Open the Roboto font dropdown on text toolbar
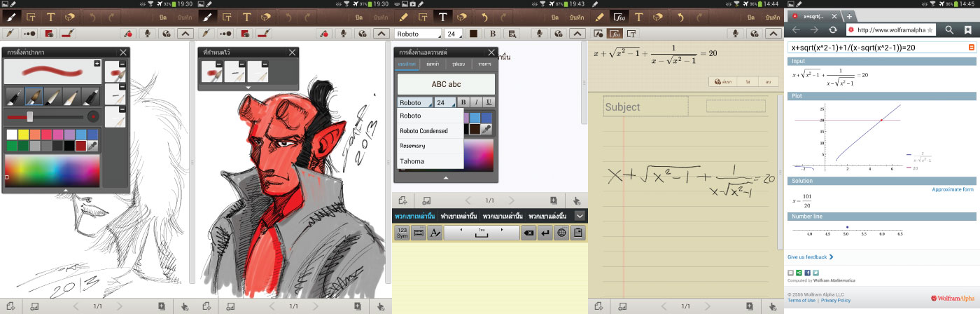The height and width of the screenshot is (314, 980). (x=419, y=33)
